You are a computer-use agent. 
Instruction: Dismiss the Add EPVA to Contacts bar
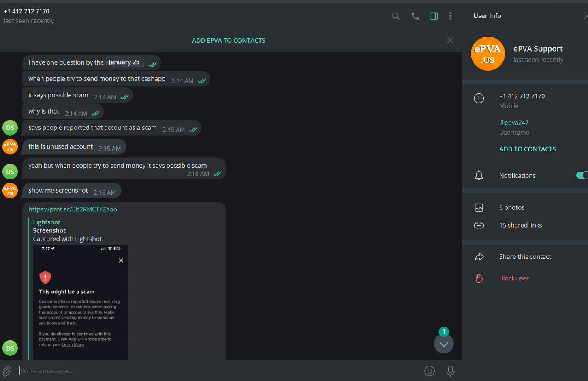point(450,40)
